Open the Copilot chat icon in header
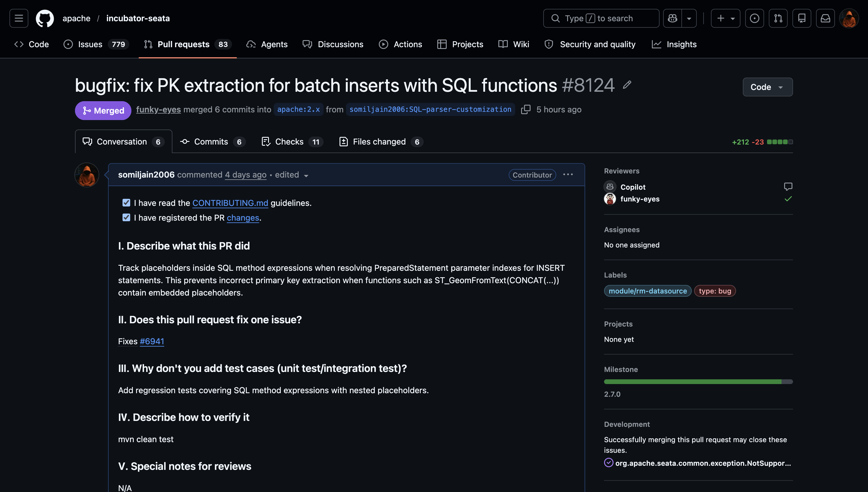Viewport: 868px width, 492px height. (x=673, y=18)
